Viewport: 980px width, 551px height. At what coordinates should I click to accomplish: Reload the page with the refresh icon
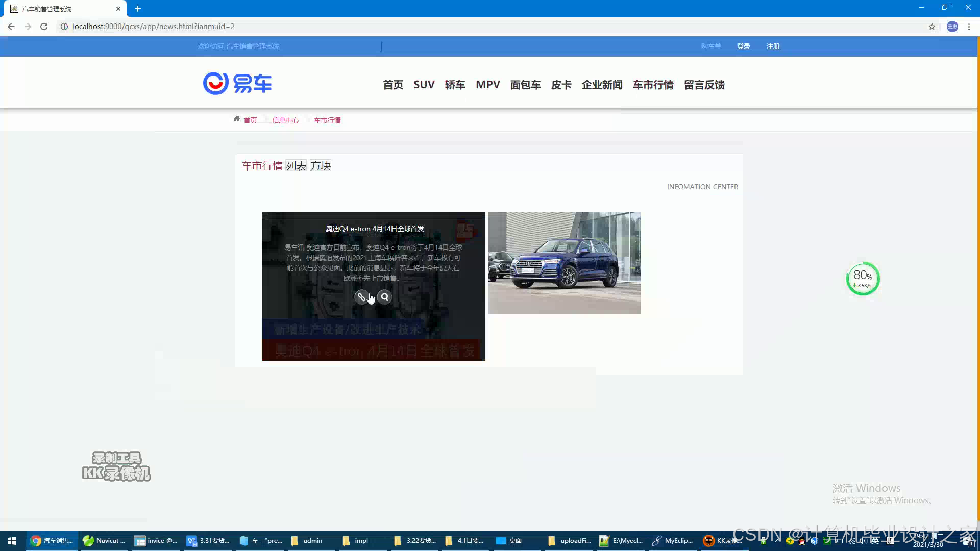(x=44, y=27)
